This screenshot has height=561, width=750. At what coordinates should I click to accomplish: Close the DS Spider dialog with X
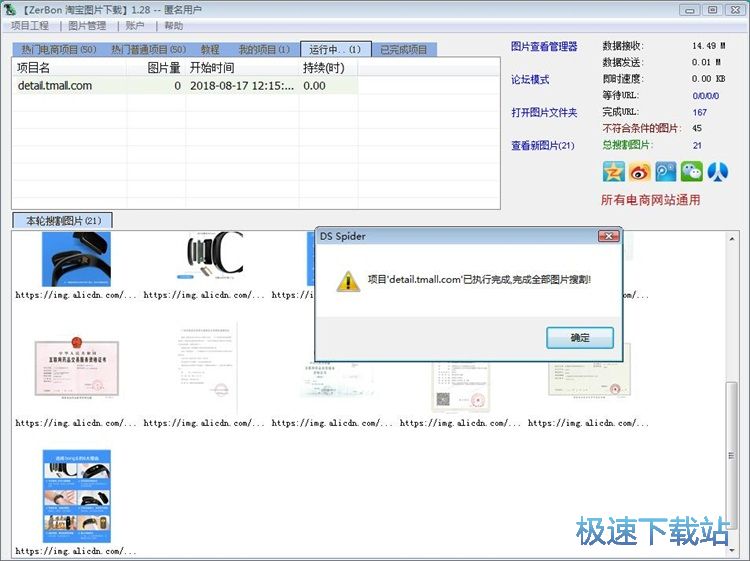click(x=609, y=236)
